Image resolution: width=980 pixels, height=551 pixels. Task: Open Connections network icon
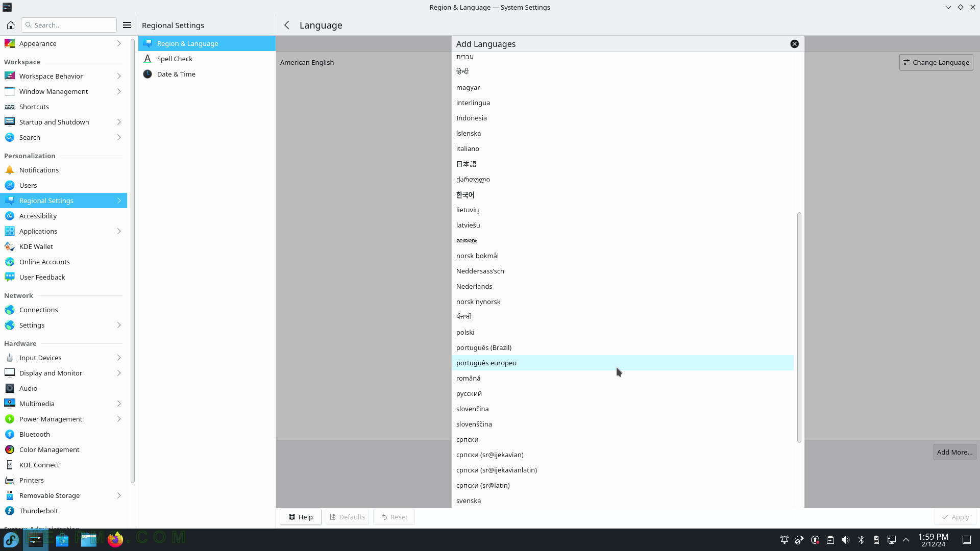tap(10, 310)
